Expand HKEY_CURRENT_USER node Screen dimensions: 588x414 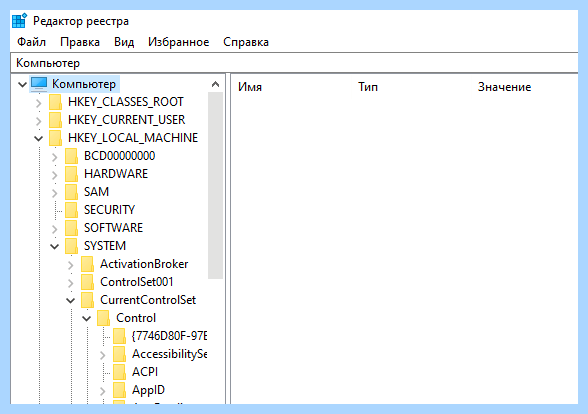(39, 121)
